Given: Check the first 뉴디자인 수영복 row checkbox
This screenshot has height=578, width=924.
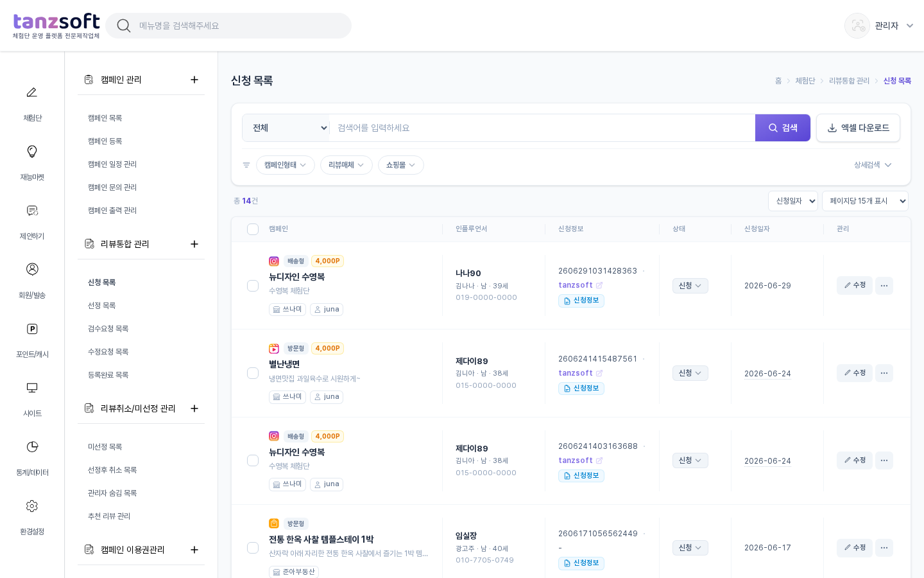Looking at the screenshot, I should point(253,286).
